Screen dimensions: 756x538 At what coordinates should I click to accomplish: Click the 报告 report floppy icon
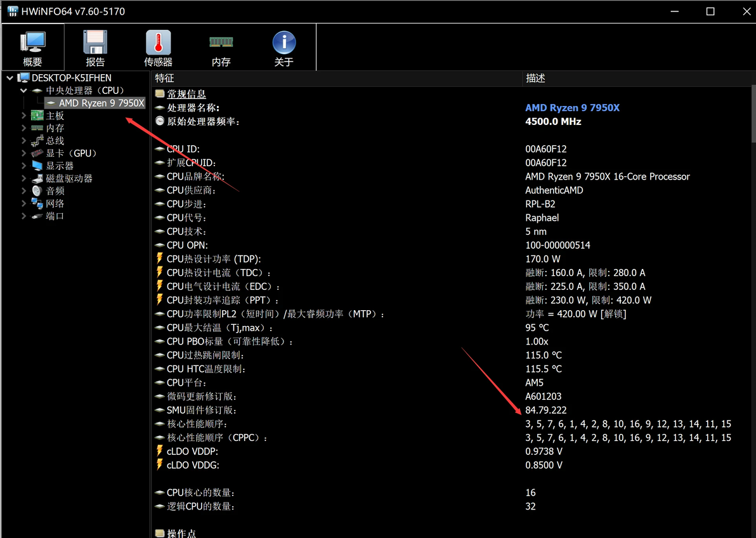coord(95,43)
